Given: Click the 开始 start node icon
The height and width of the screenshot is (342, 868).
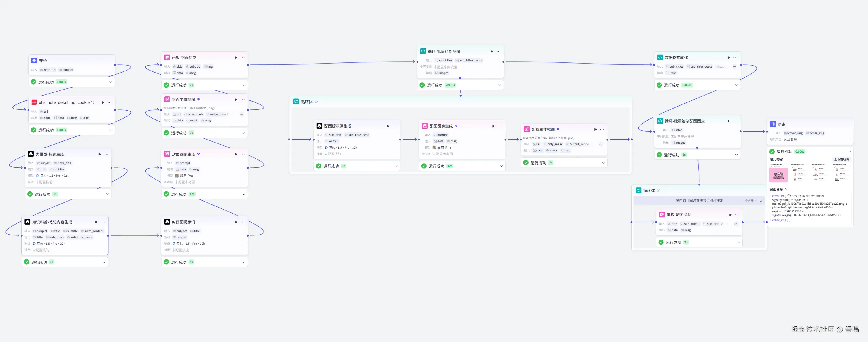Looking at the screenshot, I should click(34, 60).
